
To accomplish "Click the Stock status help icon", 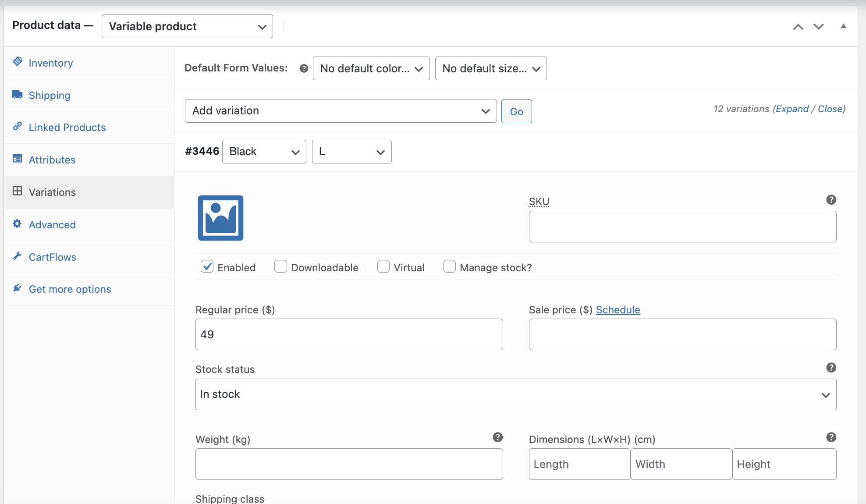I will [x=831, y=368].
